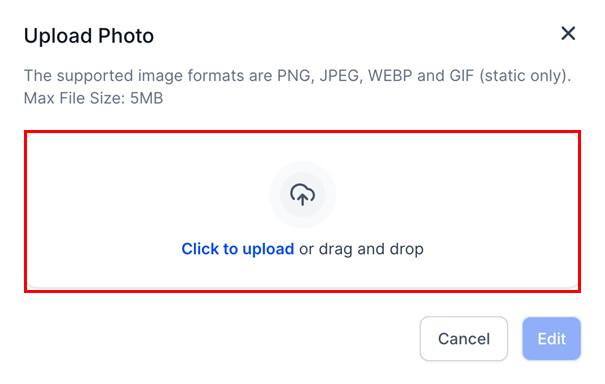Click the word 'upload' in the blue link

pos(268,250)
